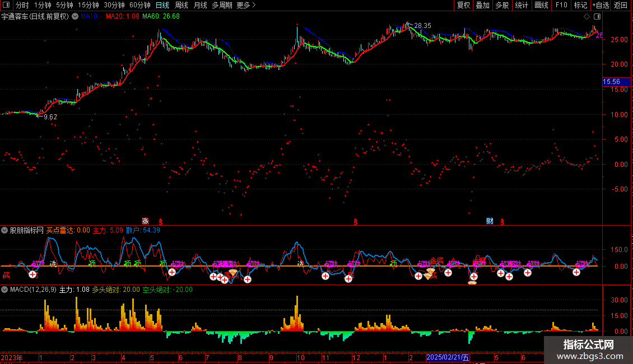The width and height of the screenshot is (633, 364).
Task: Switch to the 60分钟 period tab
Action: point(140,5)
